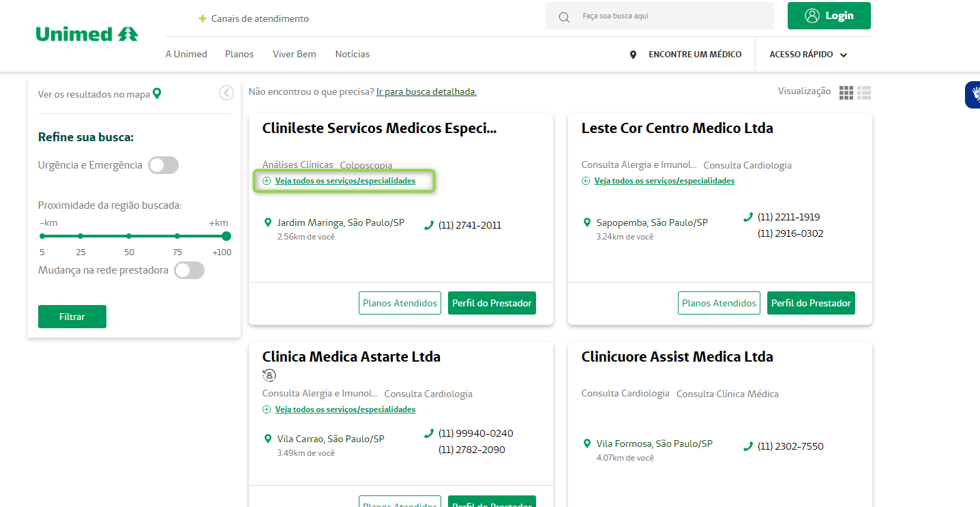Click the Clinileste Servicos Medicos card title
This screenshot has height=507, width=980.
pyautogui.click(x=380, y=128)
